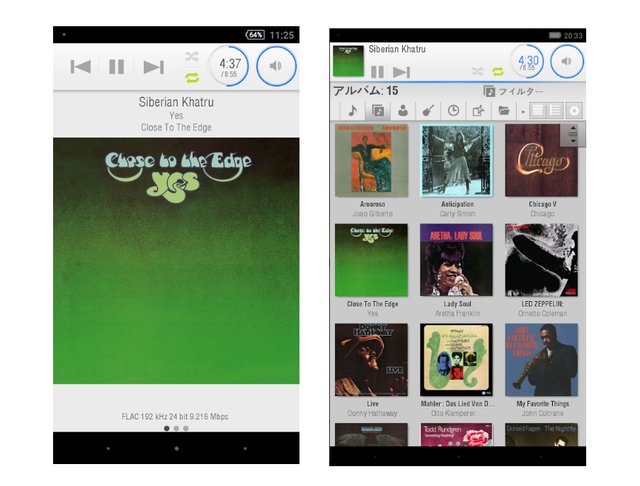
Task: Tap the 64% battery indicator
Action: pyautogui.click(x=255, y=35)
